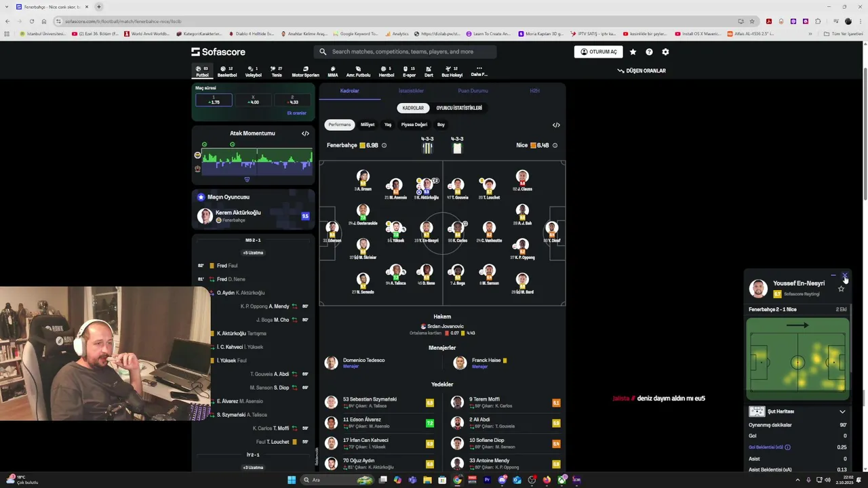The image size is (868, 488).
Task: Open DÜŞEN ORANLAR link
Action: [642, 70]
